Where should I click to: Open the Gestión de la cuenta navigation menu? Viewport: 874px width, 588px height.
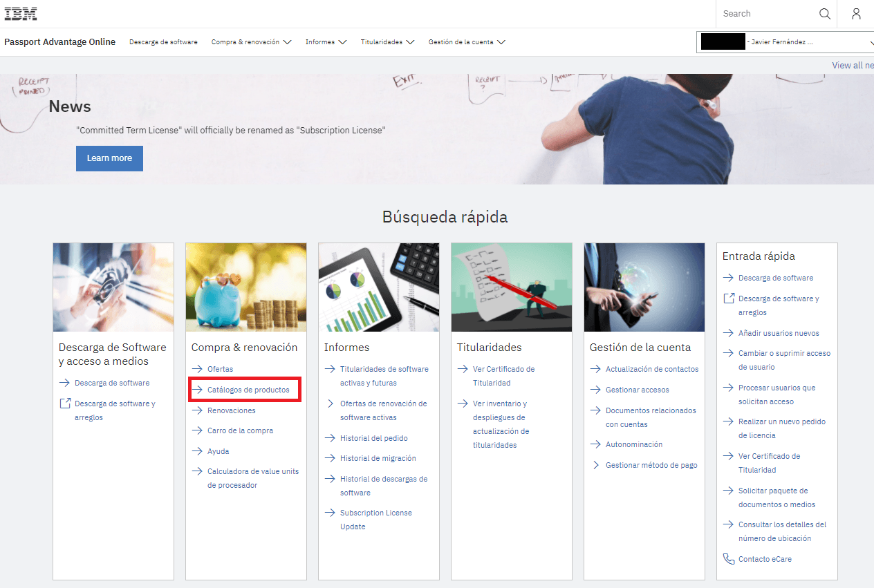coord(467,42)
